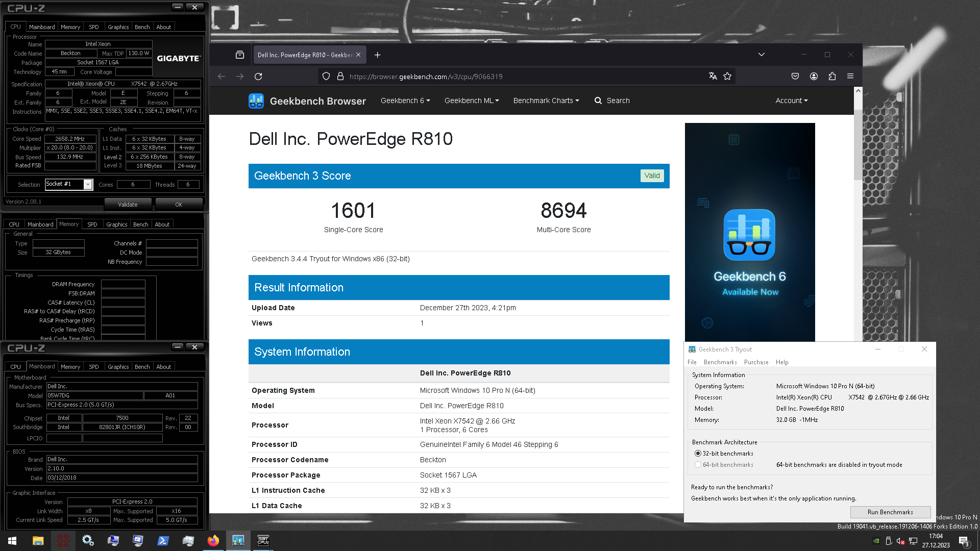Open the Purchase menu in Geekbench 3 Tryout
This screenshot has height=551, width=980.
coord(756,362)
